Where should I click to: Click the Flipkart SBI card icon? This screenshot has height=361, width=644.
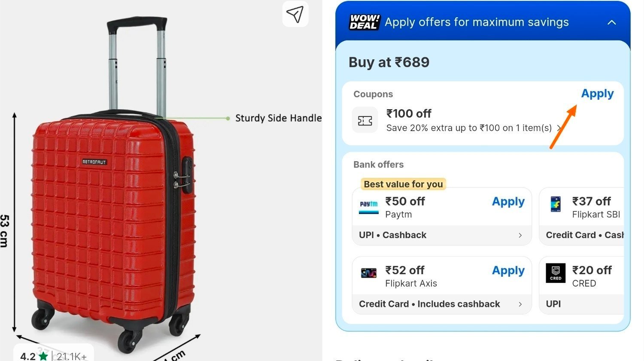556,204
